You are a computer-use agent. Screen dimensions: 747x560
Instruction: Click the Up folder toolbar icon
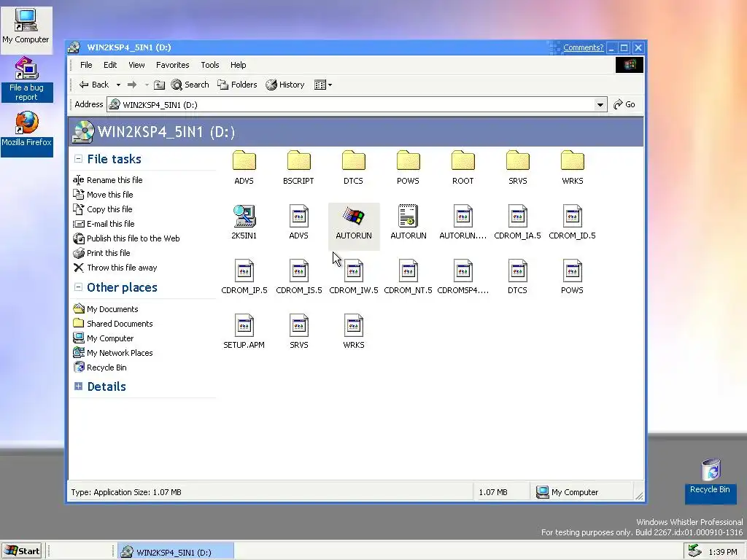(x=160, y=85)
